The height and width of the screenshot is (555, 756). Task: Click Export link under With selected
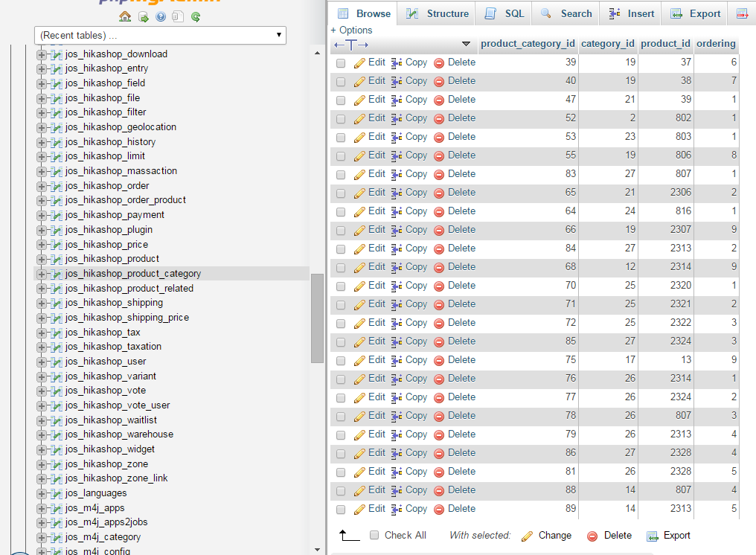click(x=676, y=535)
